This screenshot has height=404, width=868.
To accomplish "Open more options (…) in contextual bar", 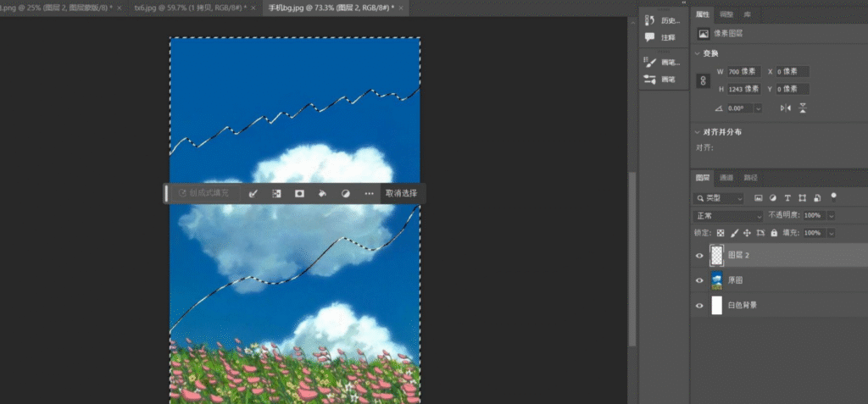I will [x=369, y=194].
